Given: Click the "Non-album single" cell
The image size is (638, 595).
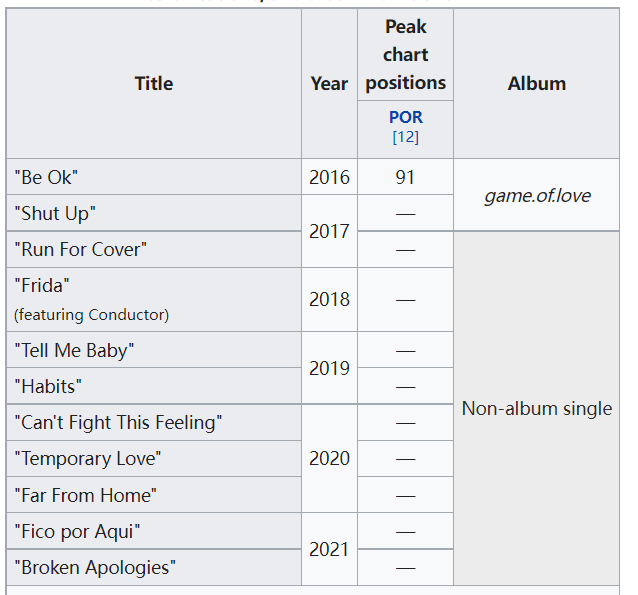Looking at the screenshot, I should pos(537,408).
